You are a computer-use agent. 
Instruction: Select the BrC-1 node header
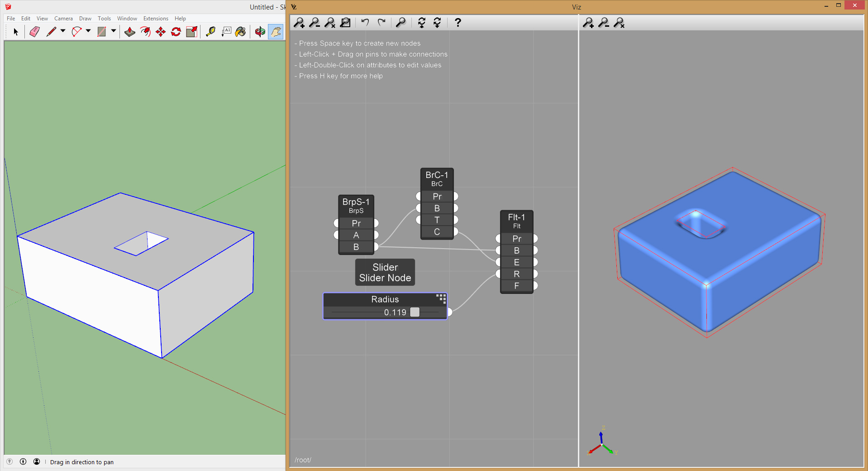tap(437, 175)
